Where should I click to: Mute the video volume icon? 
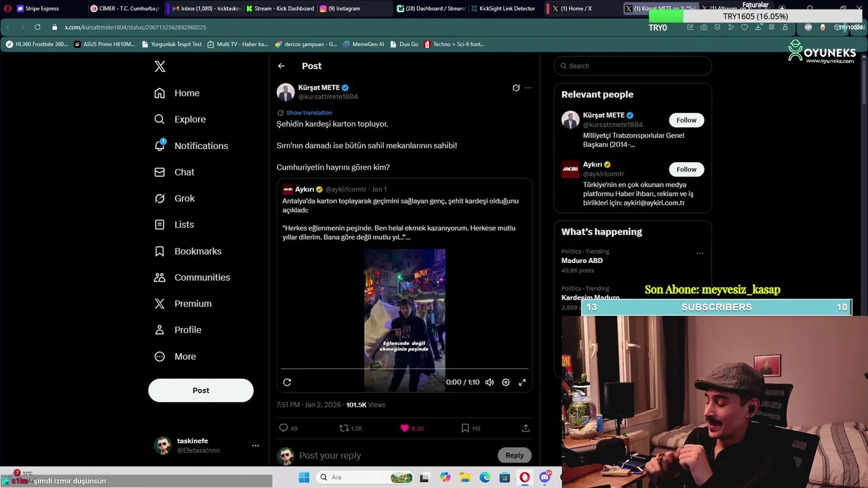coord(490,382)
